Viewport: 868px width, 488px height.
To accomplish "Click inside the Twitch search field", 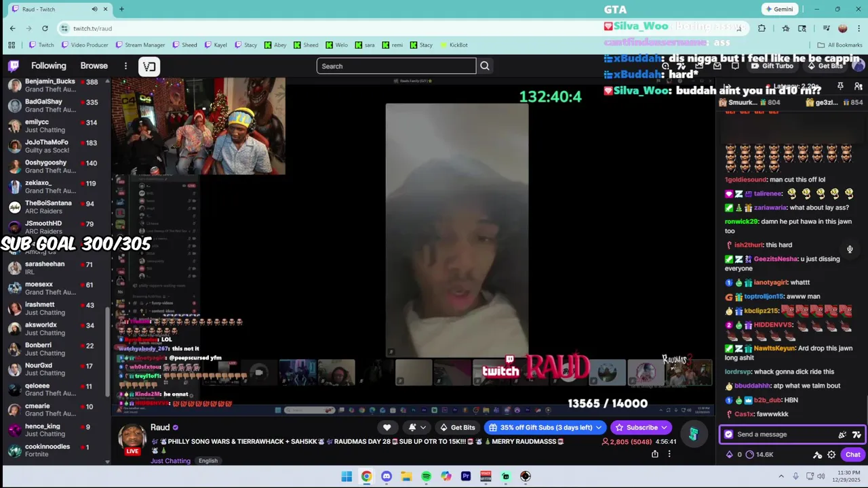I will pos(396,66).
